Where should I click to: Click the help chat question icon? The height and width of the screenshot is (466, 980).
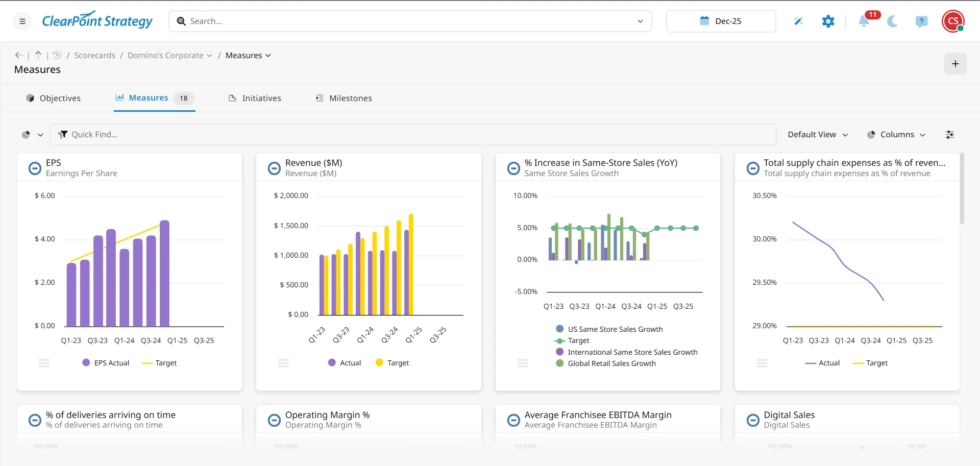point(921,21)
